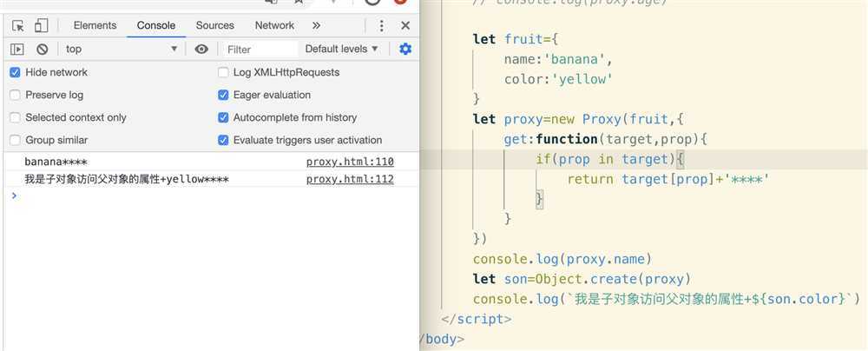Uncheck the Hide network checkbox
This screenshot has height=351, width=868.
pos(15,72)
